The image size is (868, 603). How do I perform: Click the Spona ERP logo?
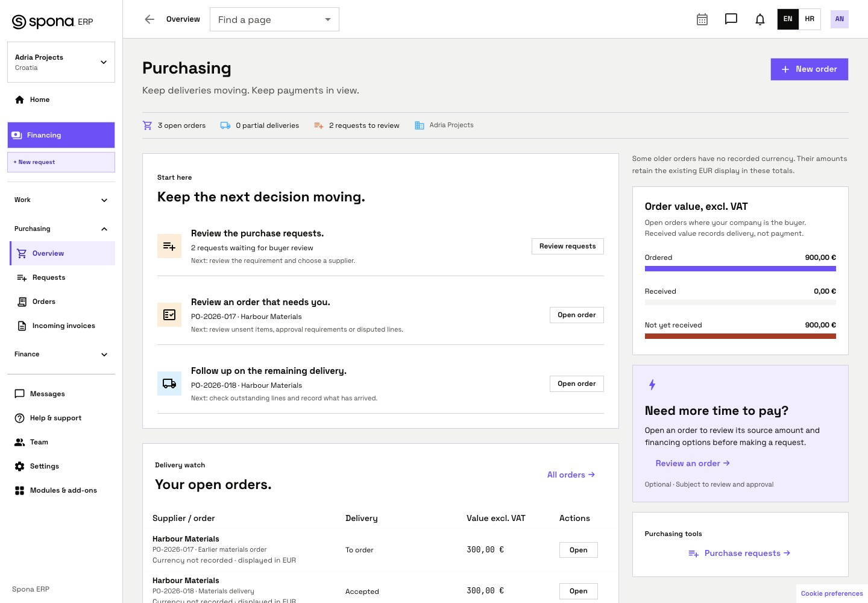[x=52, y=22]
